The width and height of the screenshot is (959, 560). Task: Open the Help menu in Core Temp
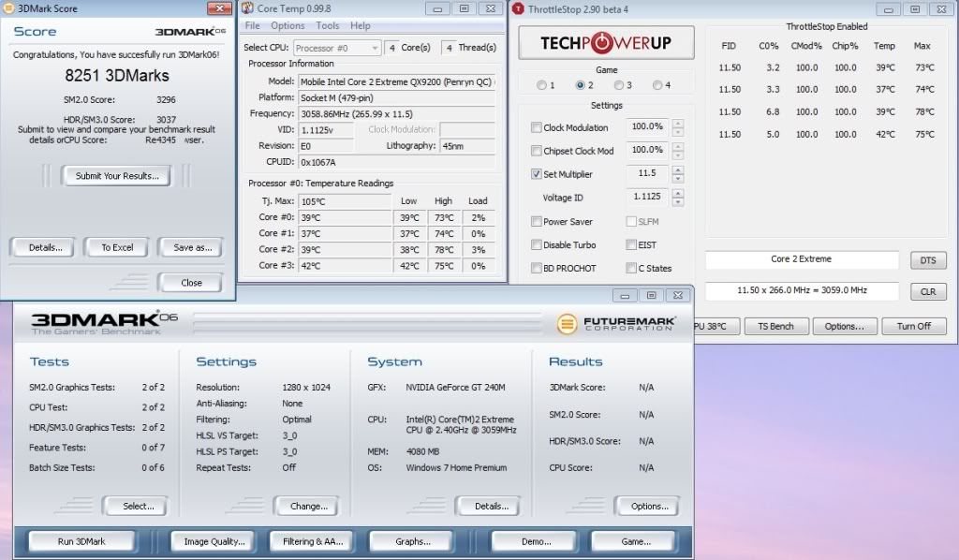click(361, 25)
